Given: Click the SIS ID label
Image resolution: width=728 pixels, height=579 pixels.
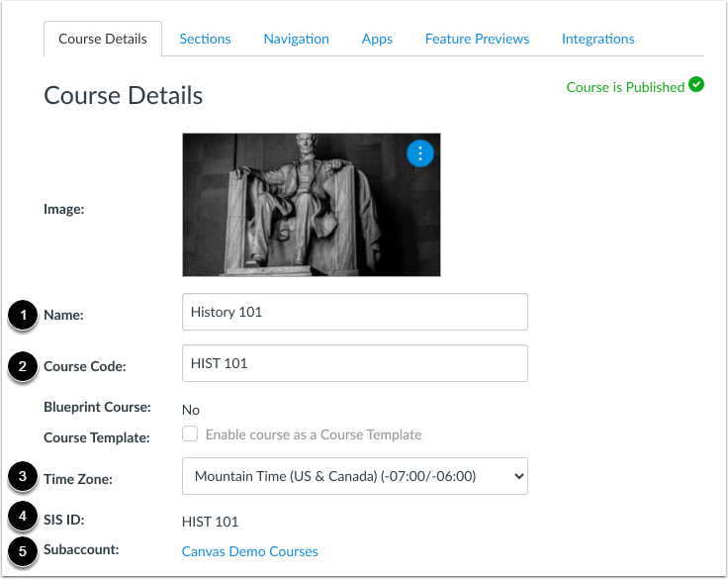Looking at the screenshot, I should tap(64, 520).
